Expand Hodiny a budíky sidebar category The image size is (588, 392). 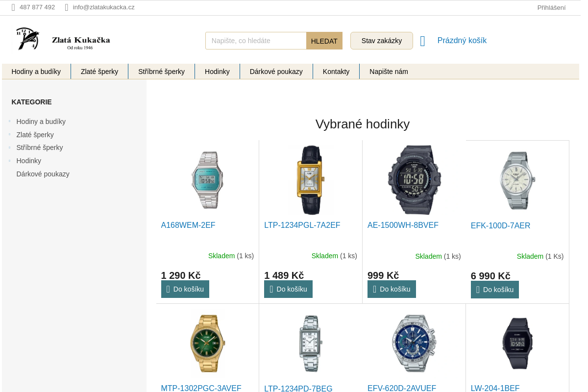coord(9,121)
